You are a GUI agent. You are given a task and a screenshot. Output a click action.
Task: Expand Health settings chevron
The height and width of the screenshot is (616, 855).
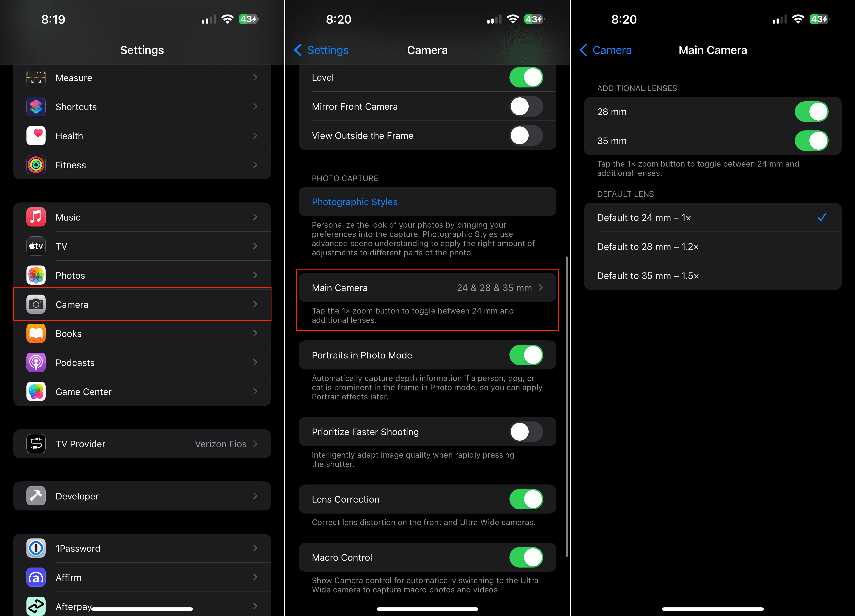click(255, 136)
